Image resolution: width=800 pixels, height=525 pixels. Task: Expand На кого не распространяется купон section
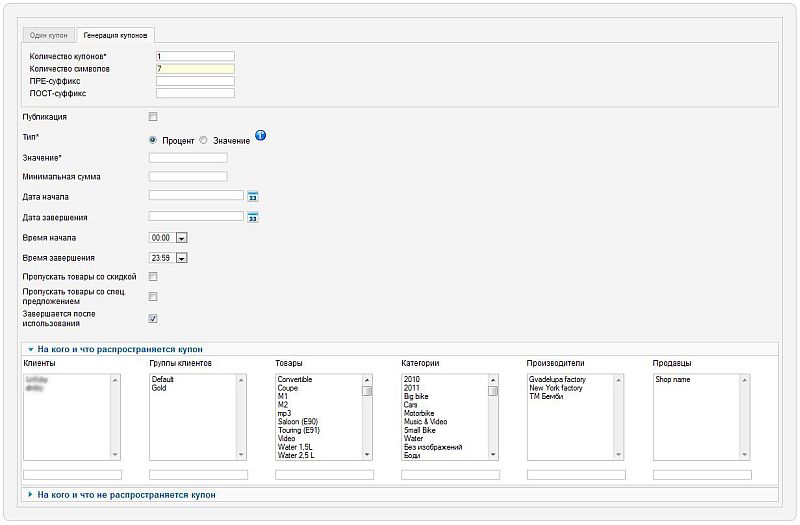click(x=126, y=494)
